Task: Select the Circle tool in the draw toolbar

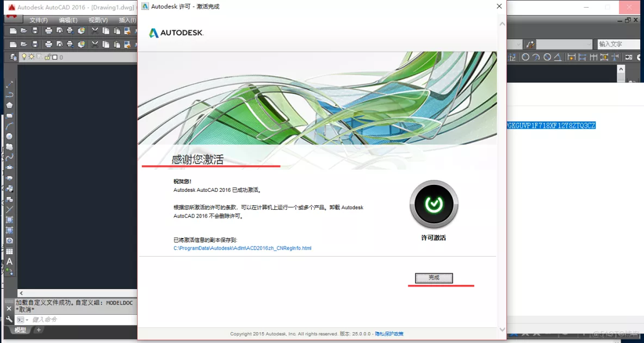Action: click(x=9, y=136)
